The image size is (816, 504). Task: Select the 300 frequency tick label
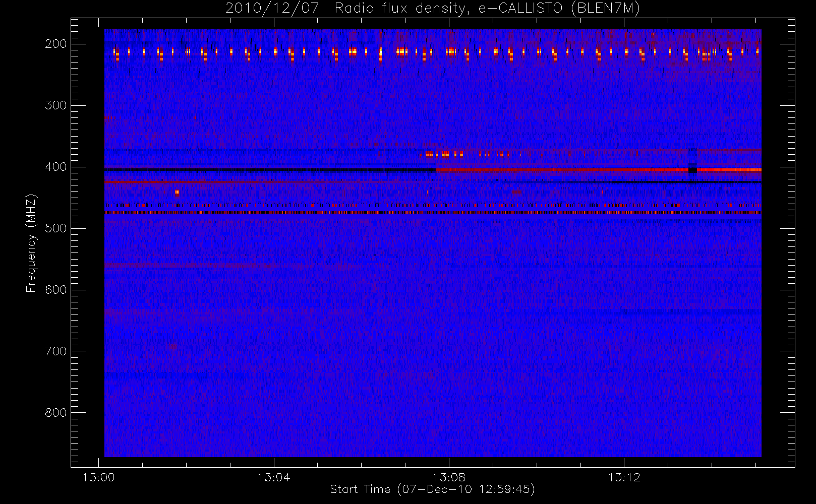point(56,105)
